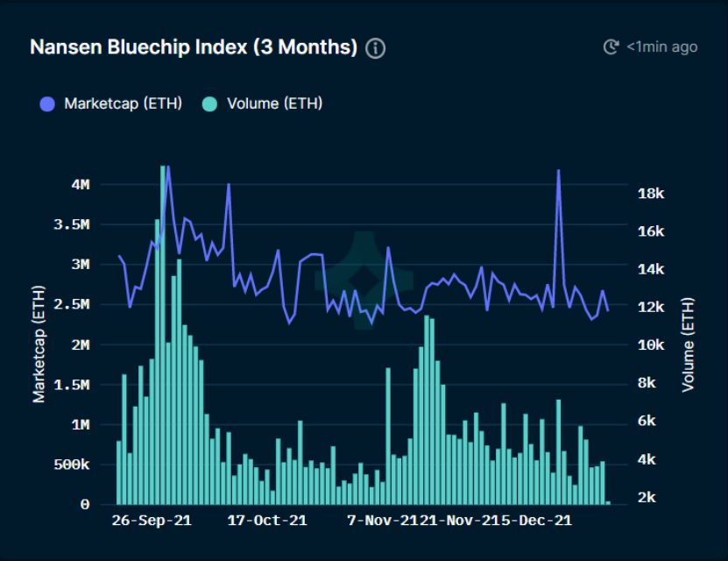Screen dimensions: 728x561
Task: Click the '3.5M' marketcap axis label
Action: (x=72, y=224)
